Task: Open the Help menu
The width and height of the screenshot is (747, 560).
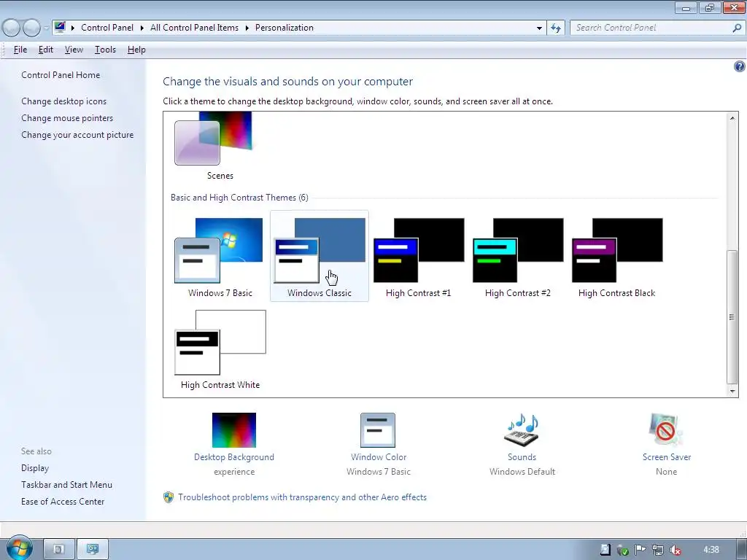Action: pos(136,50)
